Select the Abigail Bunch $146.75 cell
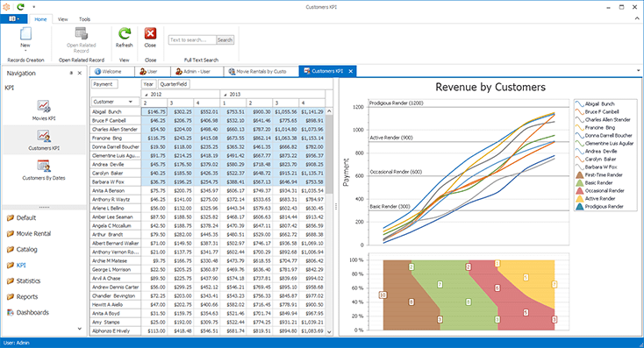644x348 pixels. (x=154, y=111)
